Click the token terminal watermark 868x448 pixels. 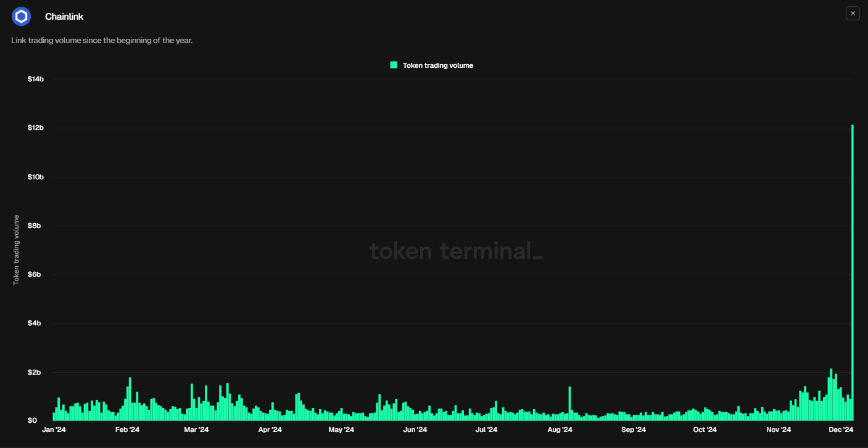point(455,251)
